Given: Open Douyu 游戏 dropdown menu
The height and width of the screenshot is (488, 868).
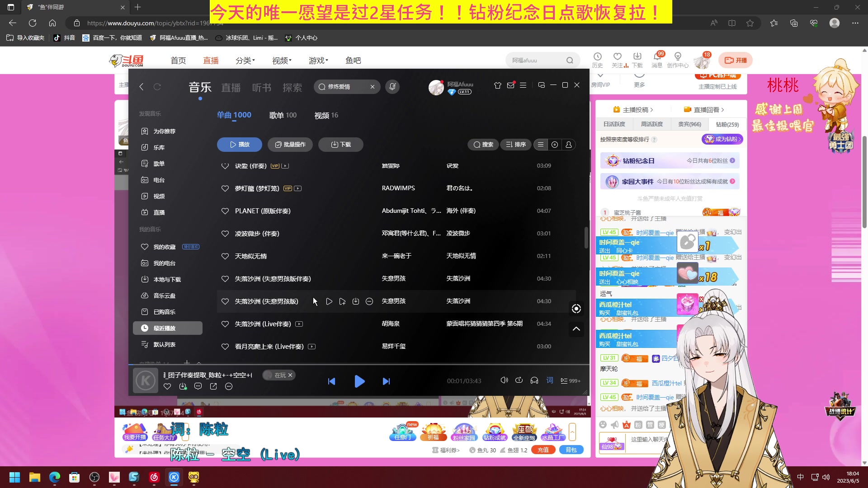Looking at the screenshot, I should pos(319,60).
